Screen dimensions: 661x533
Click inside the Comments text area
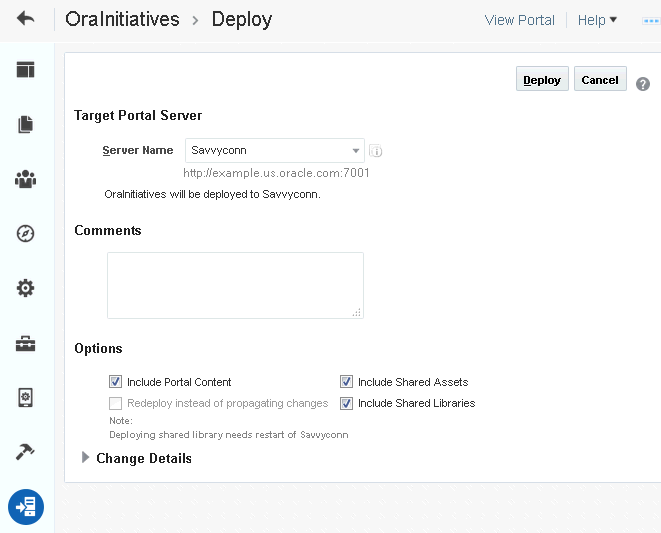coord(236,285)
